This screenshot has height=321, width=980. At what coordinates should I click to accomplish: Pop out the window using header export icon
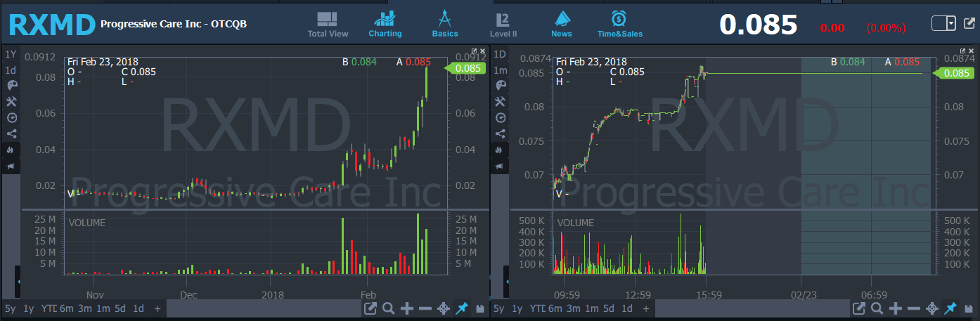[969, 24]
